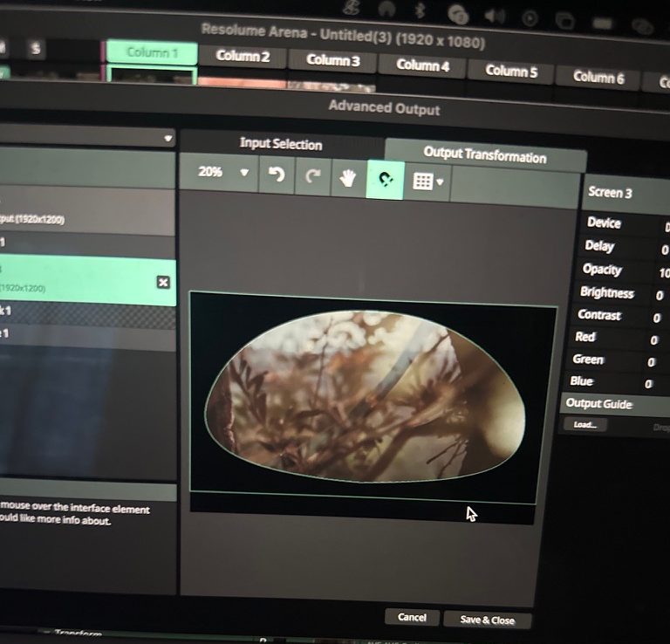Viewport: 670px width, 644px height.
Task: Click the Bluetooth icon in the menu bar
Action: pos(420,10)
